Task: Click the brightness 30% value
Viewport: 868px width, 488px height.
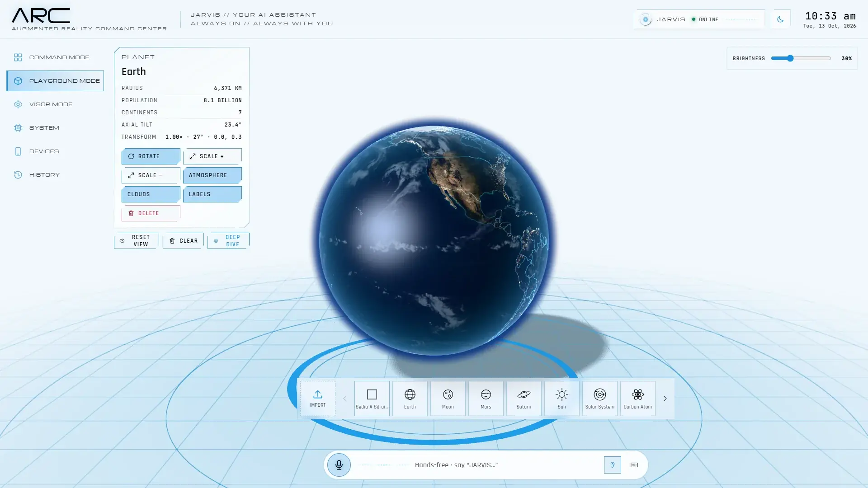Action: 846,58
